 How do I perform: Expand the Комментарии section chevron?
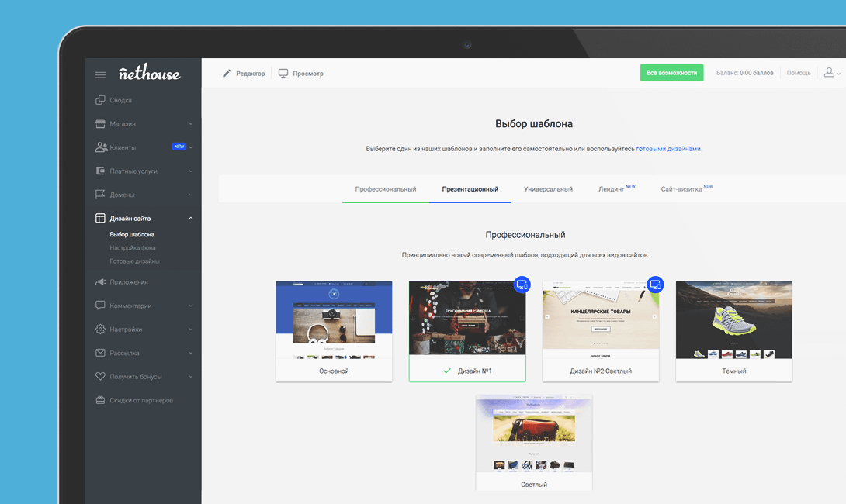tap(190, 306)
